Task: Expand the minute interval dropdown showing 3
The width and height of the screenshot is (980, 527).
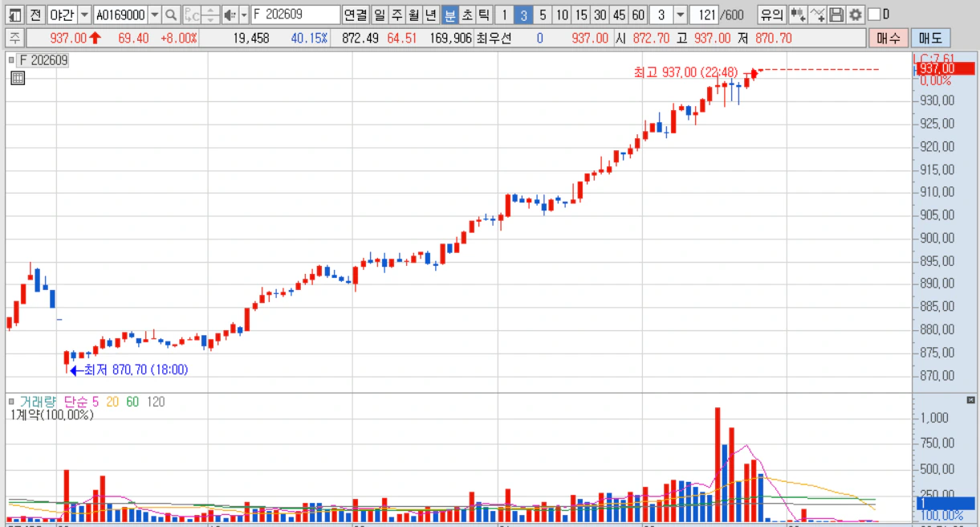Action: (x=680, y=14)
